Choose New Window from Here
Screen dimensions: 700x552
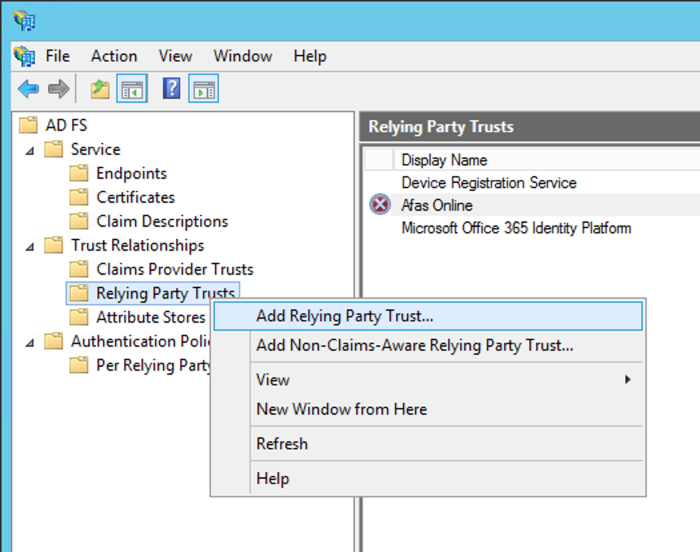428,409
